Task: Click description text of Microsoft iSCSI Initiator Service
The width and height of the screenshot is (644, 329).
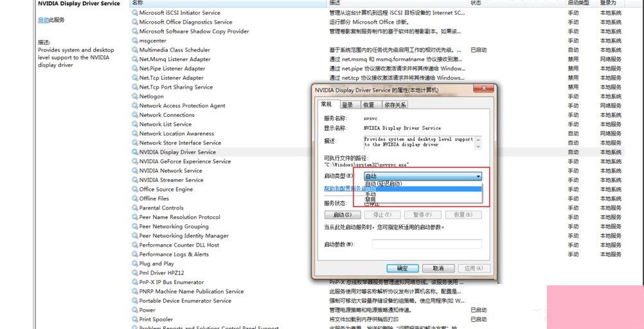Action: coord(397,13)
